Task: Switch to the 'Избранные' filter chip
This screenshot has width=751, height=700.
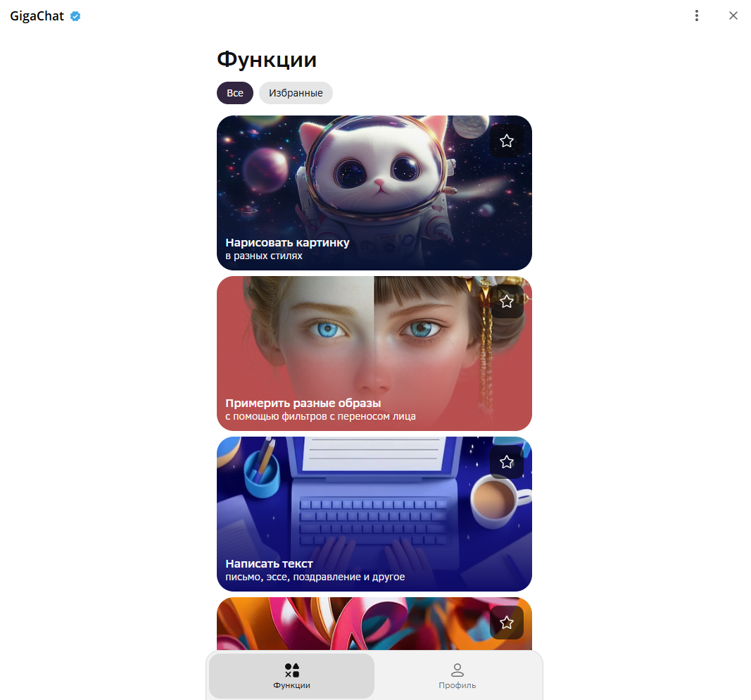Action: [296, 93]
